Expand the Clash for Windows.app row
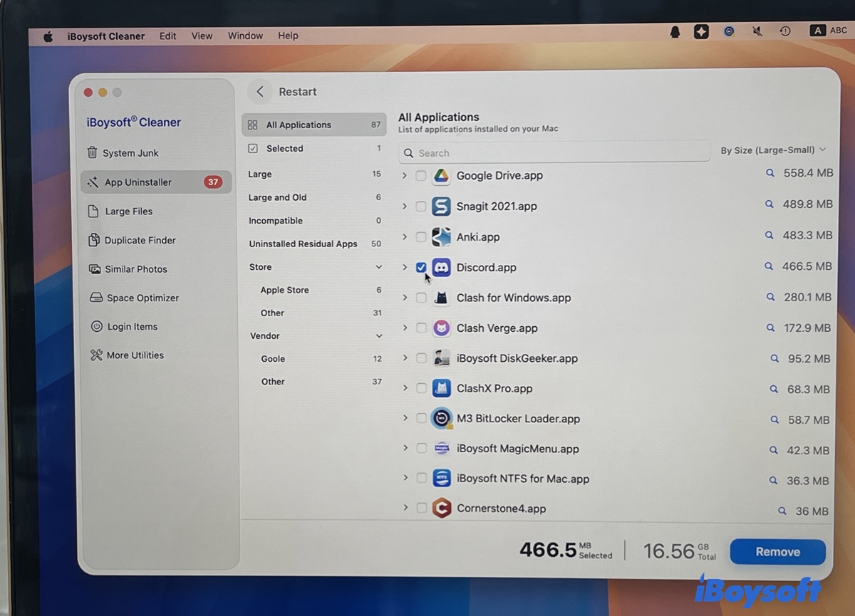Viewport: 855px width, 616px height. [405, 298]
